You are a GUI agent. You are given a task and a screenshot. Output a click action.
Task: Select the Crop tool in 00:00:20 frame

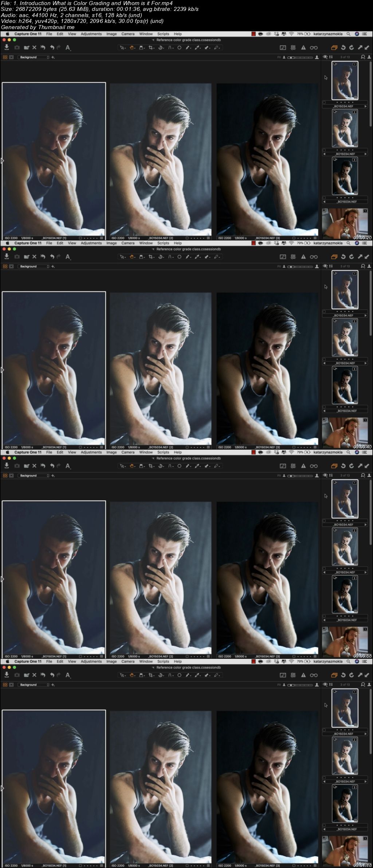click(x=151, y=48)
